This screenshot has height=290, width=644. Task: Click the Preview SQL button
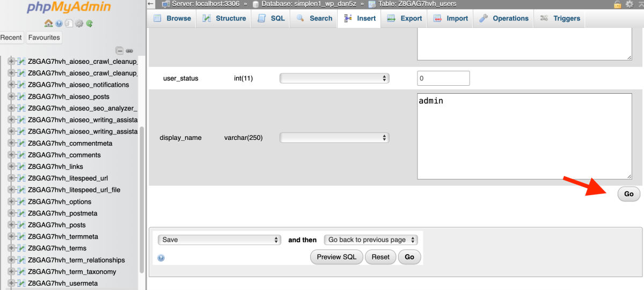point(336,257)
